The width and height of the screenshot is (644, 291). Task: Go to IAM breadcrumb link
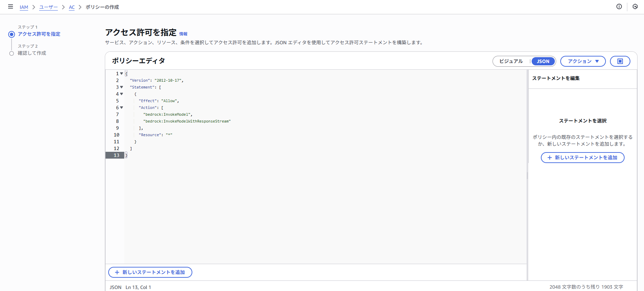click(24, 7)
